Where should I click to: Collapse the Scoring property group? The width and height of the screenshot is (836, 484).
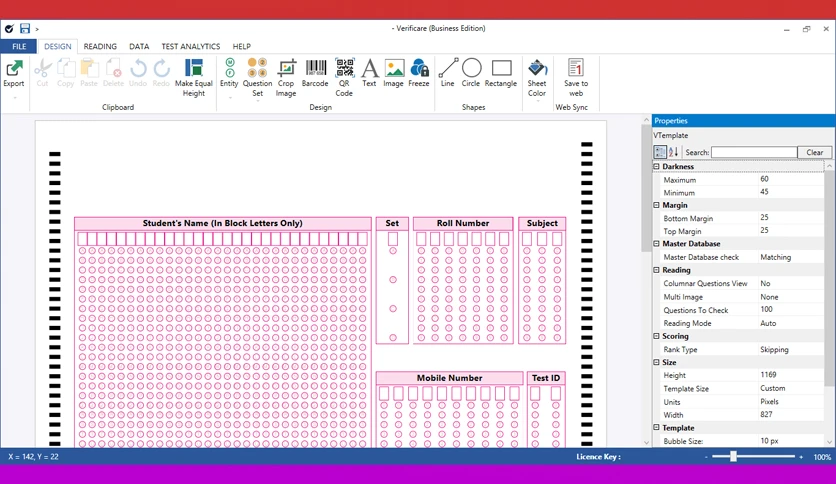coord(656,336)
